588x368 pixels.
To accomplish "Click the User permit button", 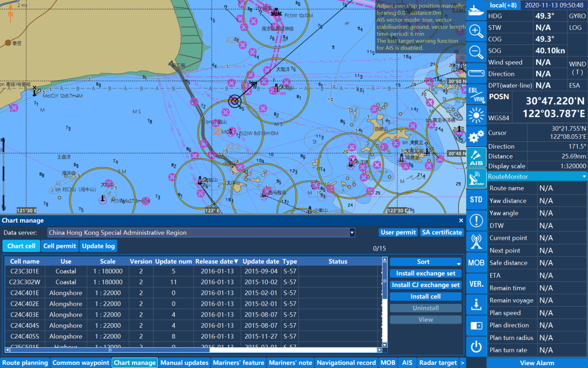I will [398, 232].
